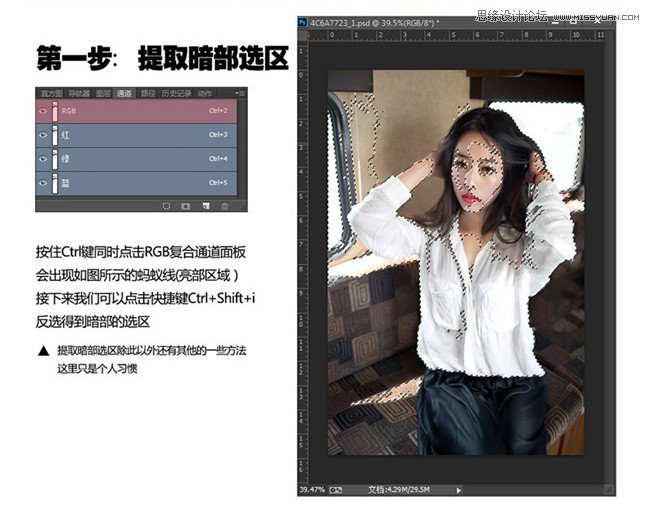Click the woman's photo on the canvas
The height and width of the screenshot is (513, 650).
tap(456, 263)
